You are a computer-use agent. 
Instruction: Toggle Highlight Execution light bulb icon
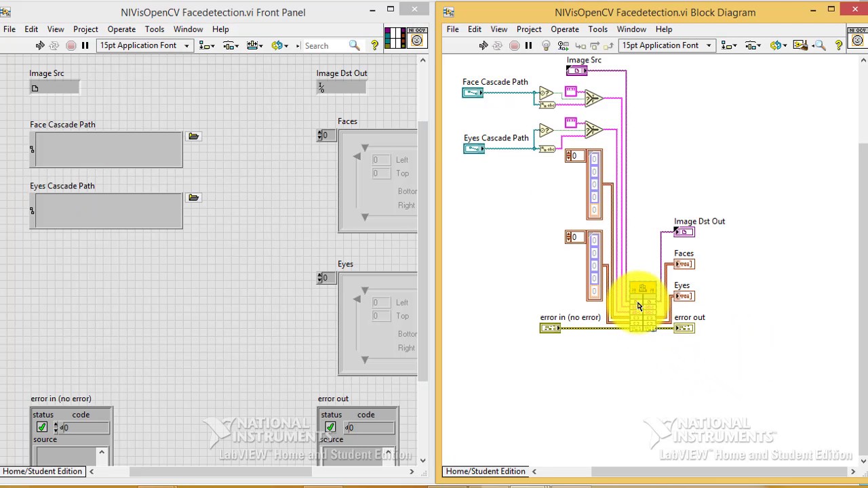tap(547, 45)
